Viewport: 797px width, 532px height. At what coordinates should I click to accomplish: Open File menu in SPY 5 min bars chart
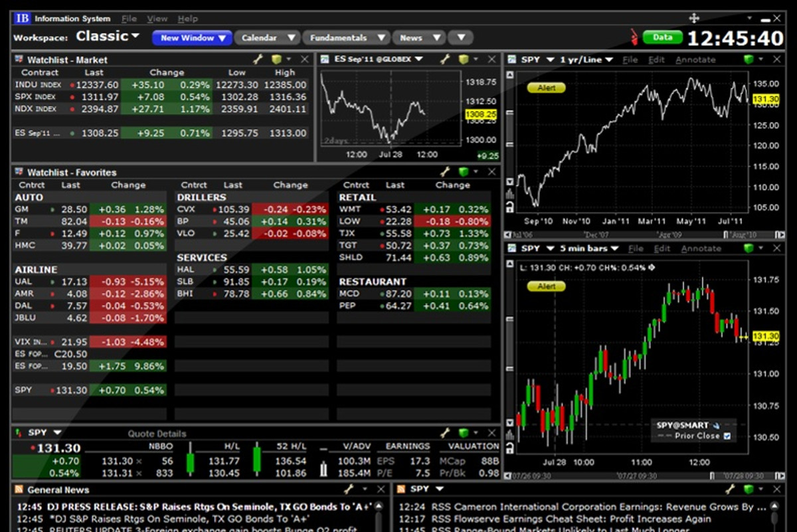[636, 248]
